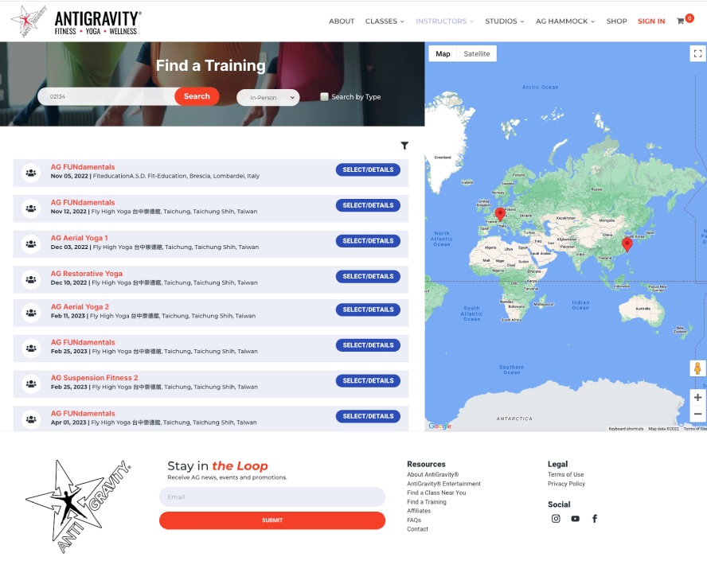
Task: Open AG Aerial Yoga 1 training title
Action: click(79, 238)
